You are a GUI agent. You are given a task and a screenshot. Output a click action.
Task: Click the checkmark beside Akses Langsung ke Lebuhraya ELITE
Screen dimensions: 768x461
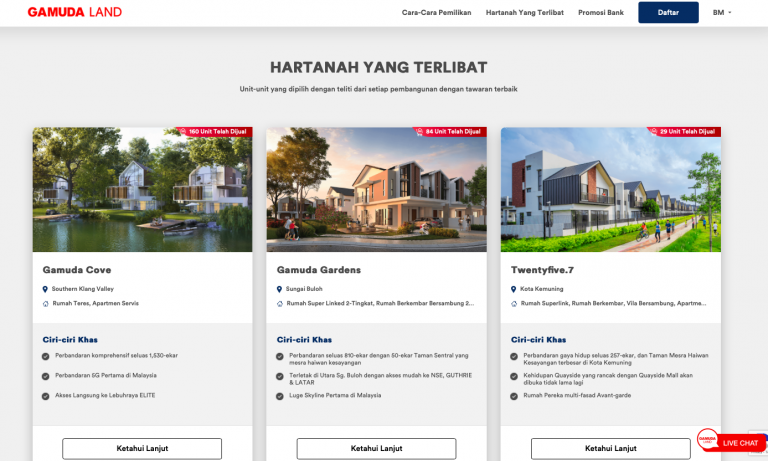45,396
